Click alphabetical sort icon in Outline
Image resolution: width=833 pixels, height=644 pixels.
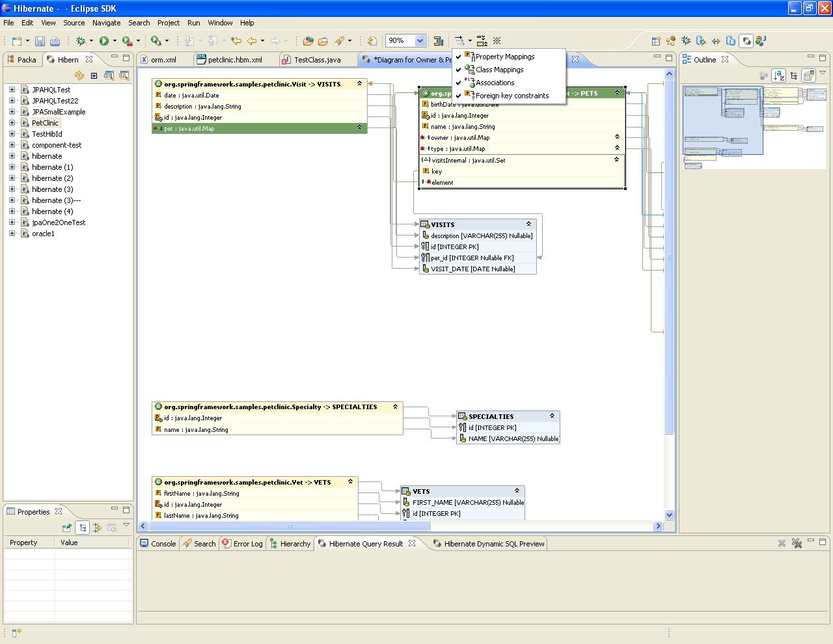click(778, 75)
